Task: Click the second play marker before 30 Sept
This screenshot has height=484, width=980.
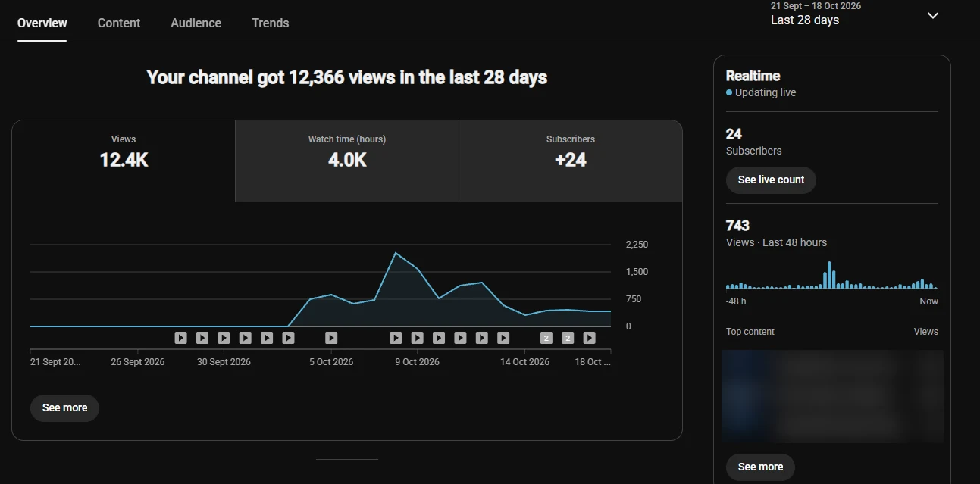Action: (x=202, y=338)
